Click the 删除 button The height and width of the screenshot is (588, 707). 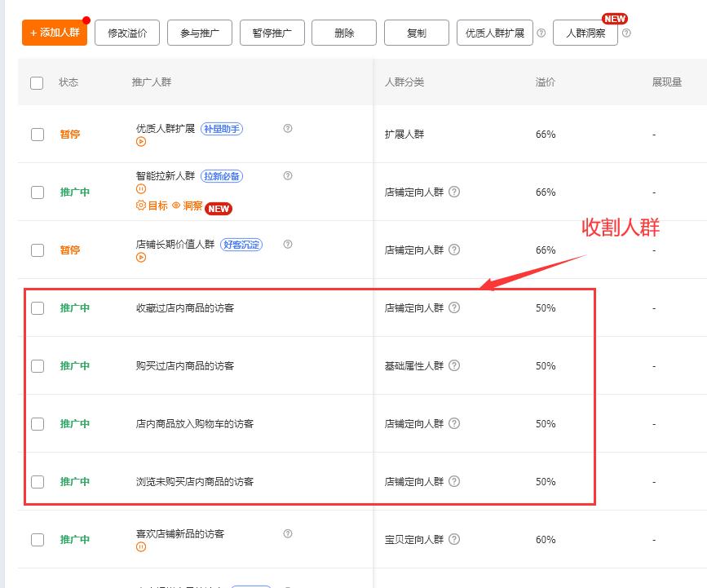tap(344, 33)
